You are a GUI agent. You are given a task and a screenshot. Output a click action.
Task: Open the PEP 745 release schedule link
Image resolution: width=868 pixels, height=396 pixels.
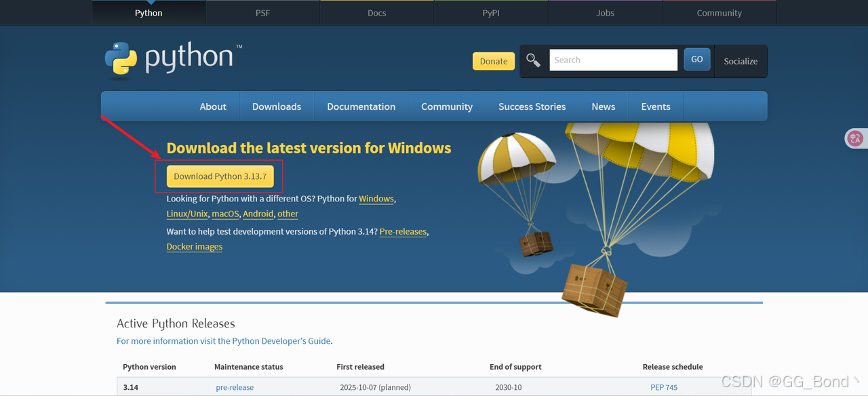(664, 388)
